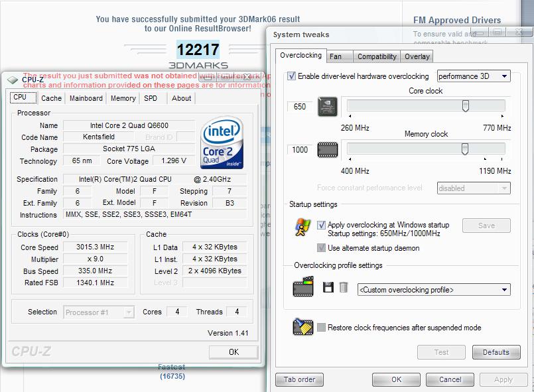This screenshot has height=392, width=534.
Task: Click the 1190 MHz memory clock maximum label
Action: click(495, 171)
